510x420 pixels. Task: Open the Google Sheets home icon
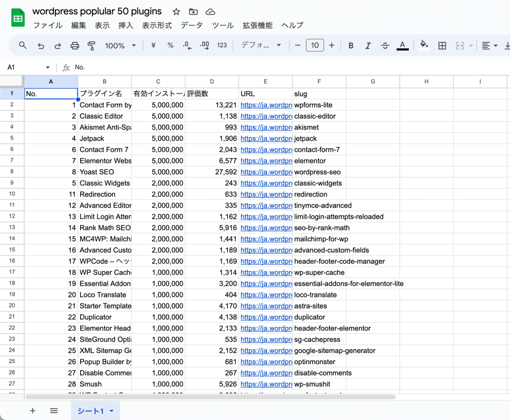18,17
